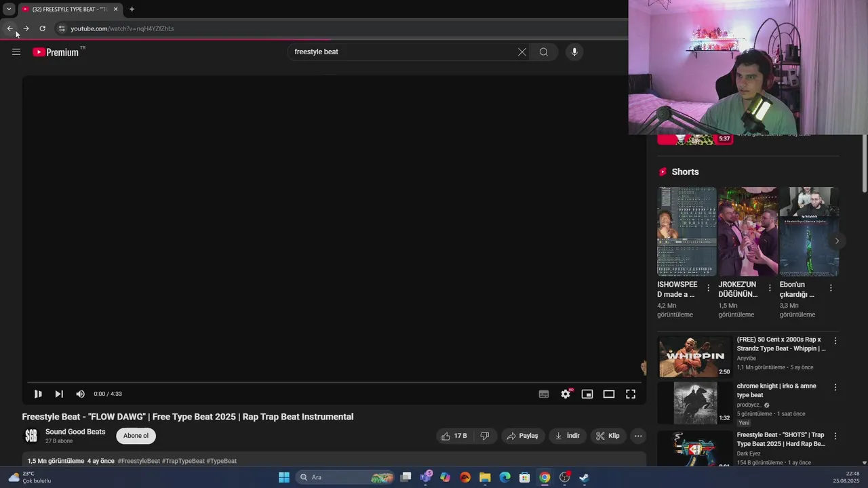868x488 pixels.
Task: Open the YouTube hamburger guide menu
Action: point(16,52)
